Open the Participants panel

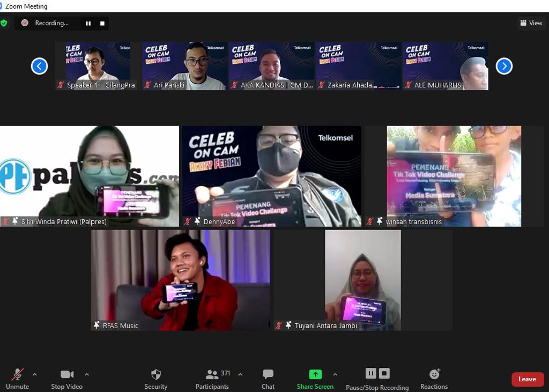click(x=213, y=374)
